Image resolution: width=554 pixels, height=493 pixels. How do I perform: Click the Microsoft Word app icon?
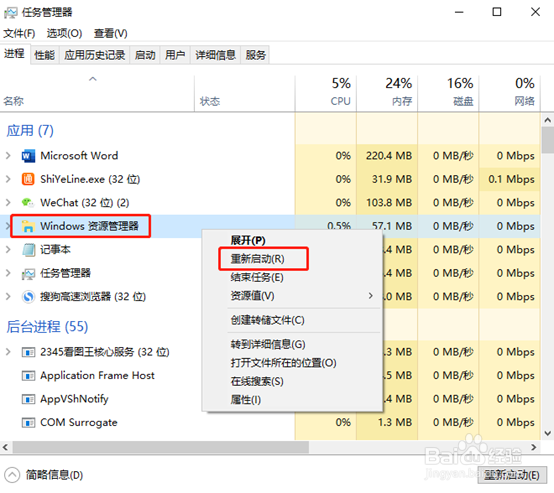click(28, 156)
